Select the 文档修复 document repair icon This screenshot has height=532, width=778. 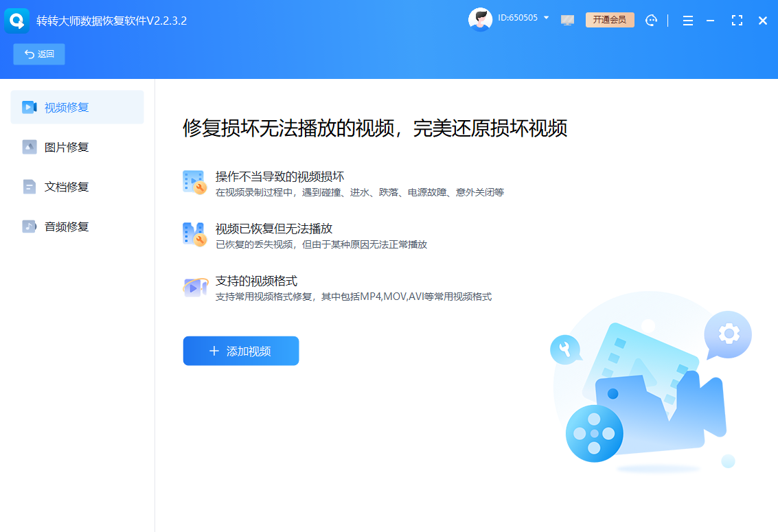click(30, 186)
